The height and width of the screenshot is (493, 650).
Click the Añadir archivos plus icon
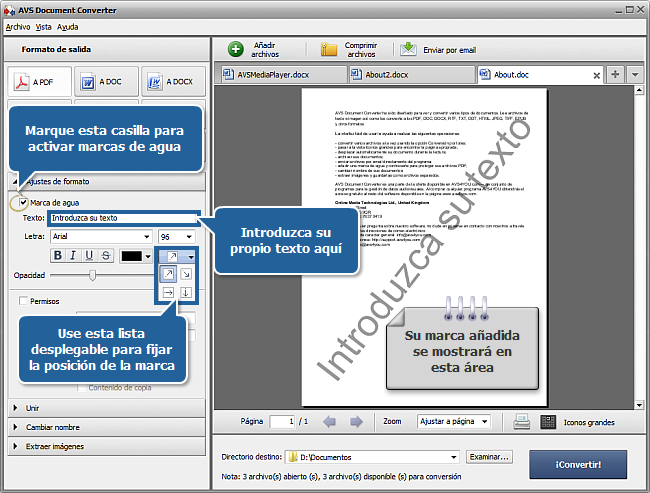click(236, 49)
